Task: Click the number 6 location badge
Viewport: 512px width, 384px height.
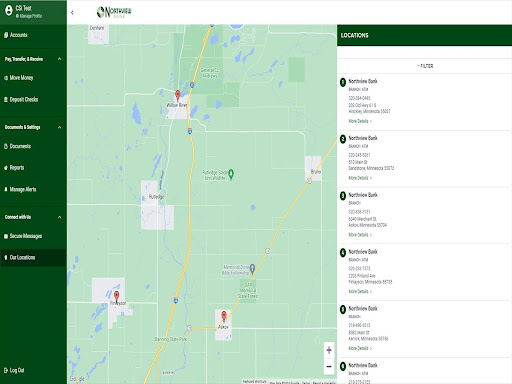Action: 343,366
